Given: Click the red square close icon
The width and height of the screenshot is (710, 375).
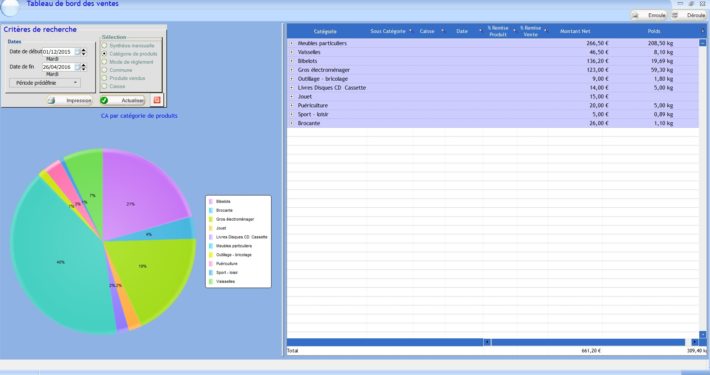Looking at the screenshot, I should tap(157, 100).
